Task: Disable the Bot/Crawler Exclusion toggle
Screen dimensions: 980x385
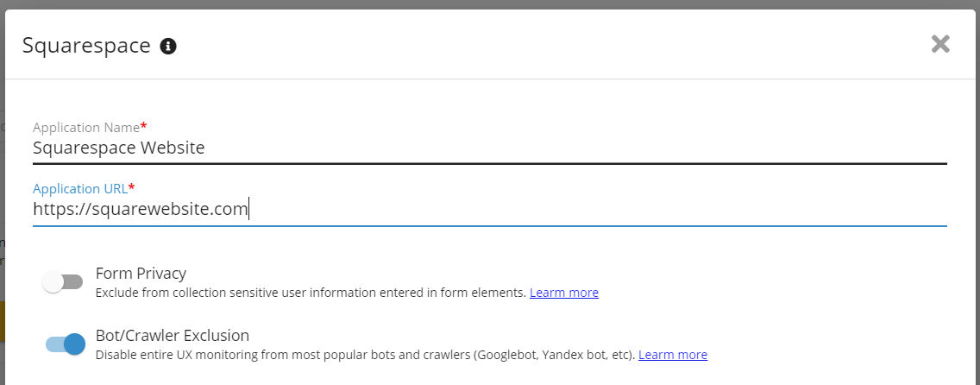Action: (x=66, y=344)
